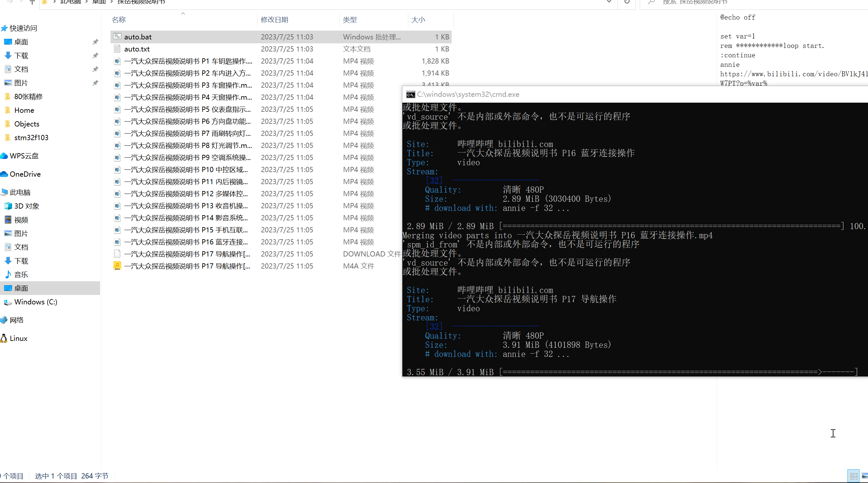Select the auto.txt document icon

(x=117, y=49)
